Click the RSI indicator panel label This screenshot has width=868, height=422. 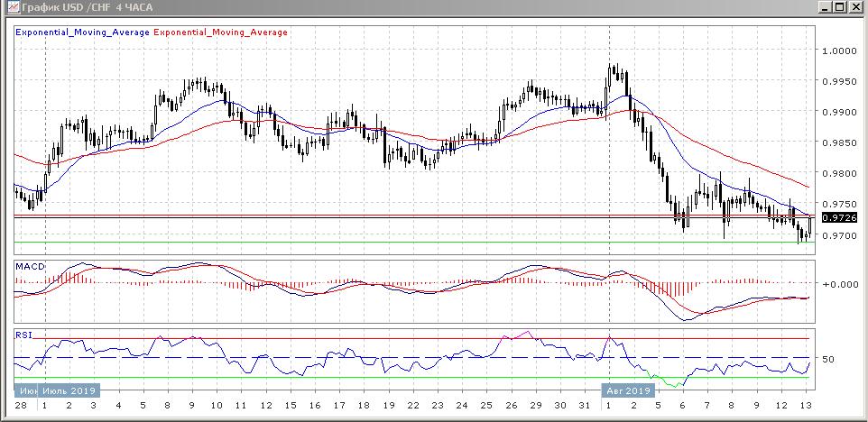23,335
